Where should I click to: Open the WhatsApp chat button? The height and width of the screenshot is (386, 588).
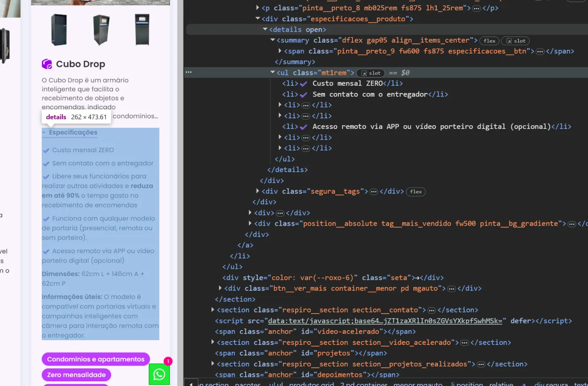159,374
